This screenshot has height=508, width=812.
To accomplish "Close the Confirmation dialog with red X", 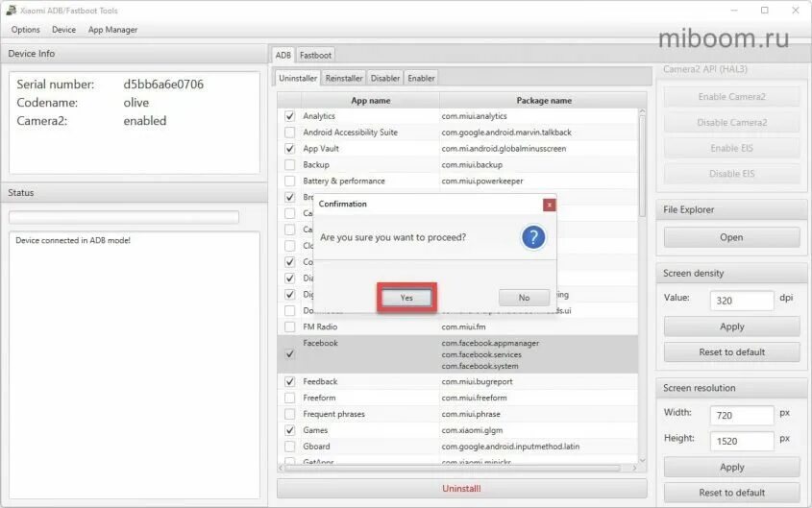I will coord(550,205).
